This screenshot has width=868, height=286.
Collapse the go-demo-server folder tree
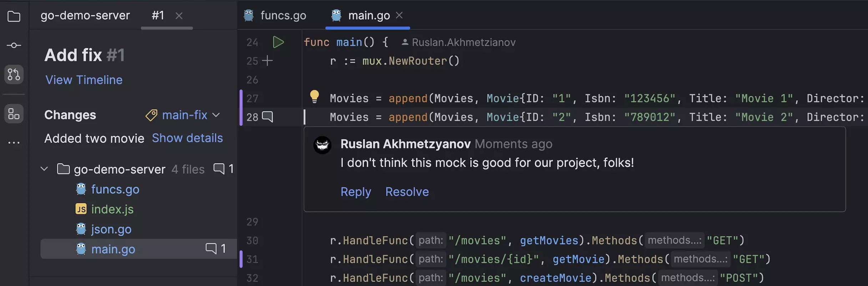[x=44, y=169]
